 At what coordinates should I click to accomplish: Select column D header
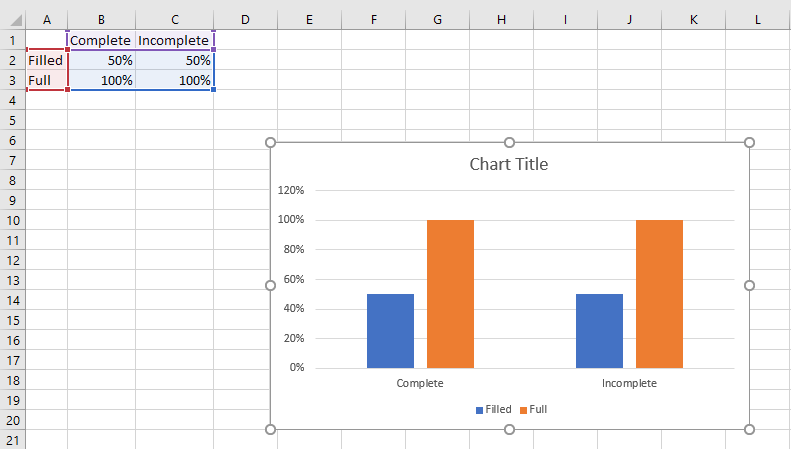click(245, 20)
